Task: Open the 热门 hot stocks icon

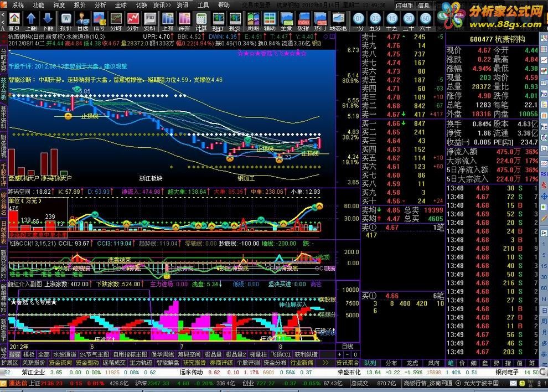Action: pyautogui.click(x=320, y=22)
